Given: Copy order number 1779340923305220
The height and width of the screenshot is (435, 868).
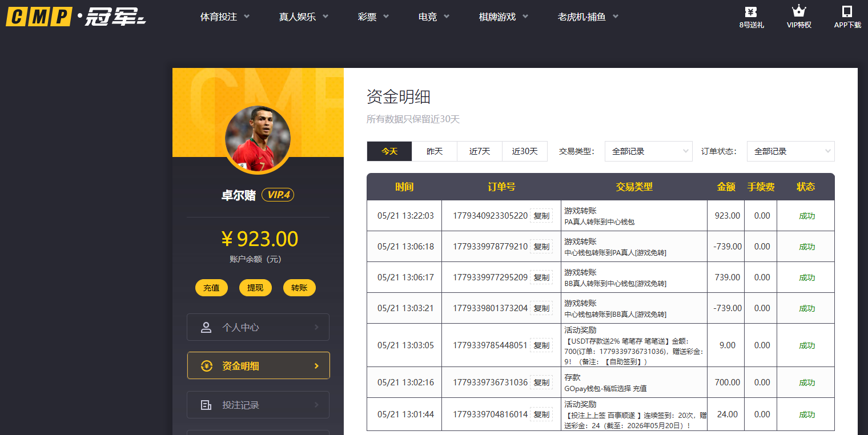Looking at the screenshot, I should click(541, 216).
